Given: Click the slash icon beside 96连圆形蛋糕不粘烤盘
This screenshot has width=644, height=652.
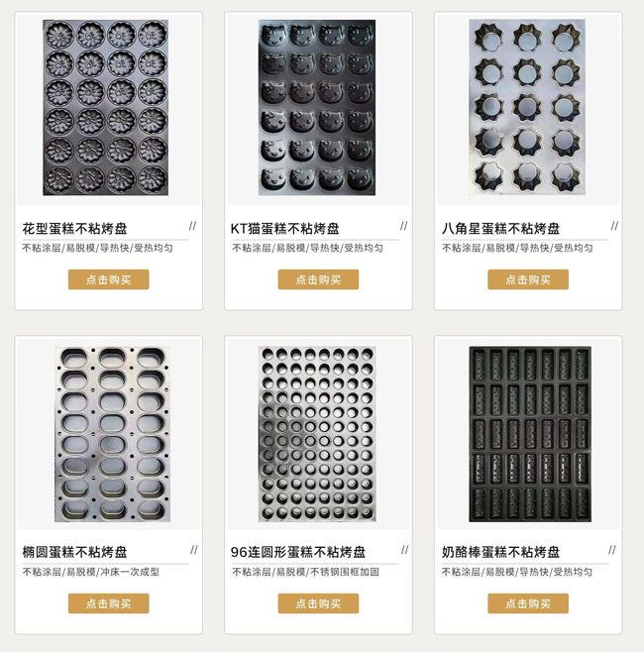Looking at the screenshot, I should click(x=404, y=550).
